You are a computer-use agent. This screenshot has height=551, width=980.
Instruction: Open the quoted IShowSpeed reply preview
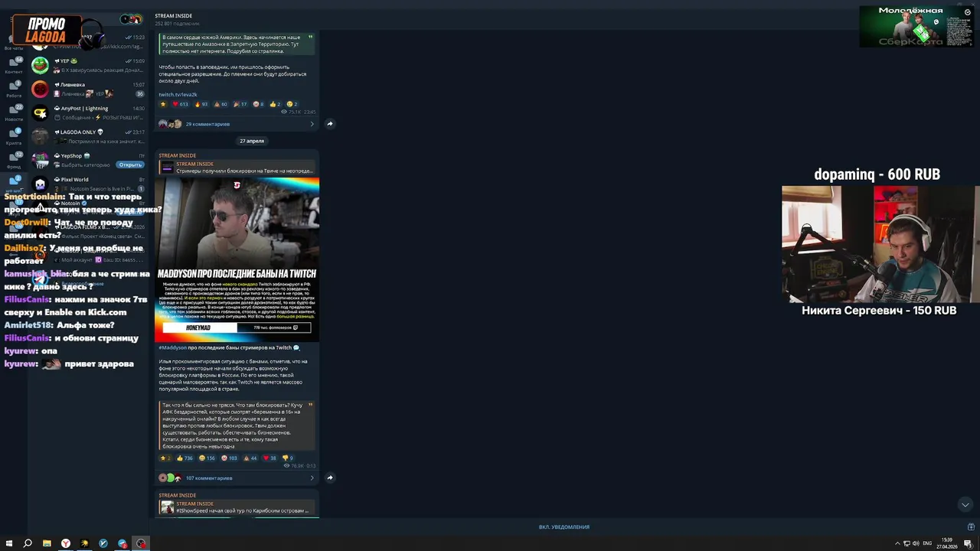click(x=237, y=507)
